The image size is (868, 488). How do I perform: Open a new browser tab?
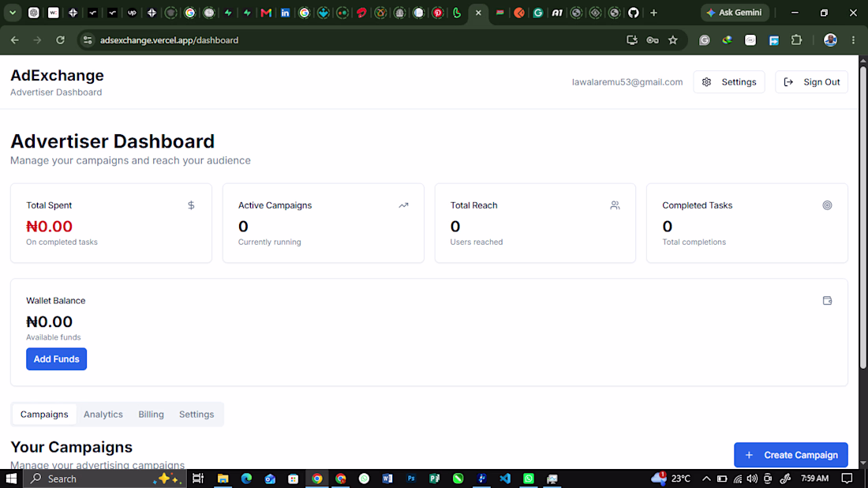click(654, 13)
